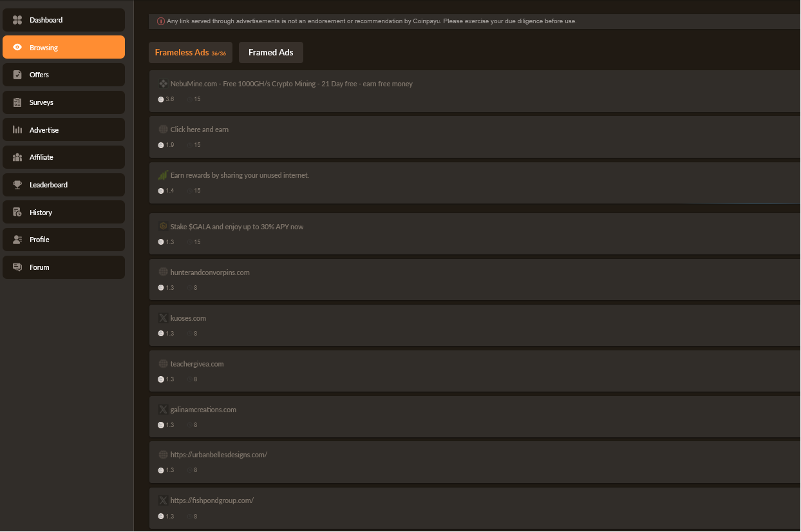This screenshot has height=532, width=801.
Task: Open the Stake $GALA ad
Action: (x=236, y=227)
